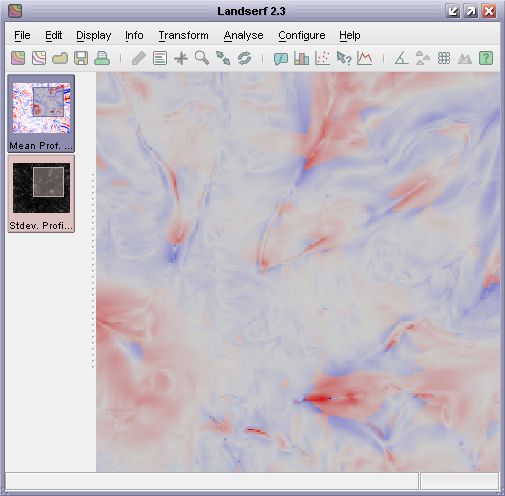
Task: Open the Configure menu
Action: click(302, 35)
